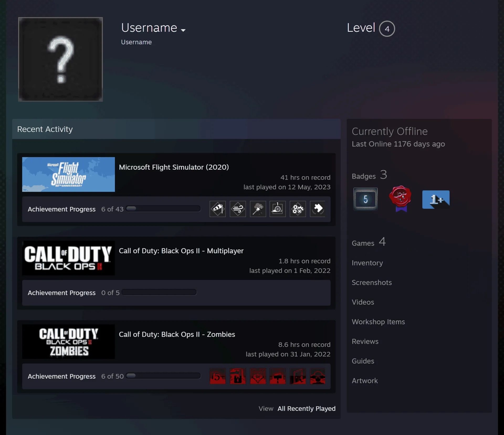Open the Videos section
This screenshot has width=504, height=435.
[363, 302]
